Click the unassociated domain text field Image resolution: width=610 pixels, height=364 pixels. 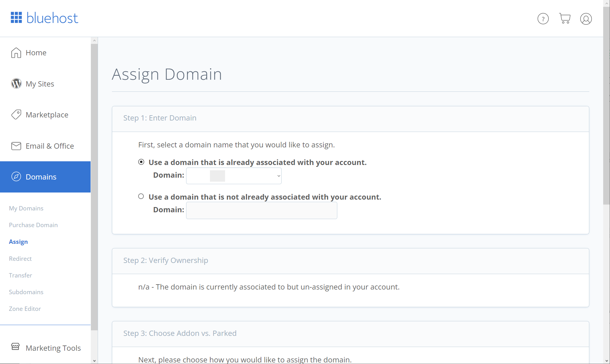tap(262, 210)
